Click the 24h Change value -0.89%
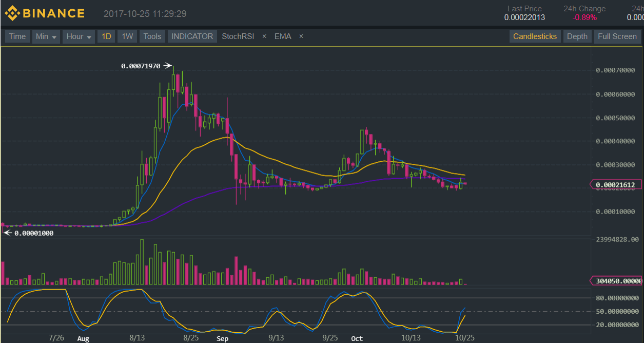 point(585,17)
